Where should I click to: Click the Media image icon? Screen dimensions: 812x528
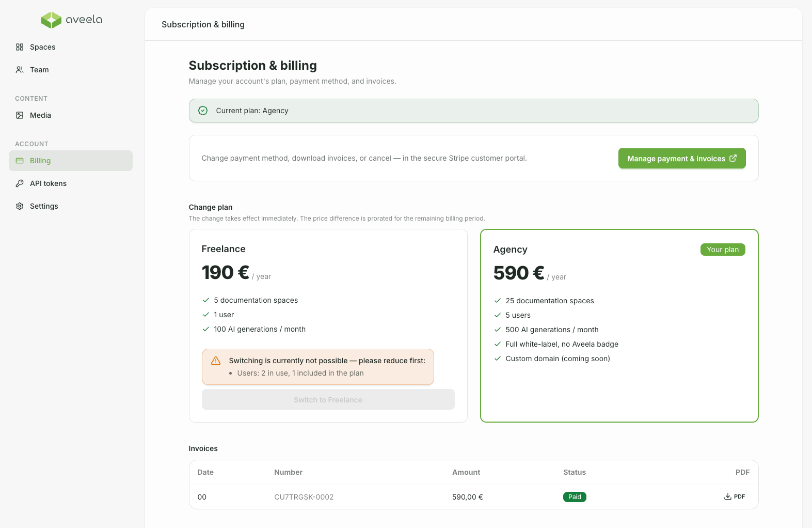(x=20, y=115)
